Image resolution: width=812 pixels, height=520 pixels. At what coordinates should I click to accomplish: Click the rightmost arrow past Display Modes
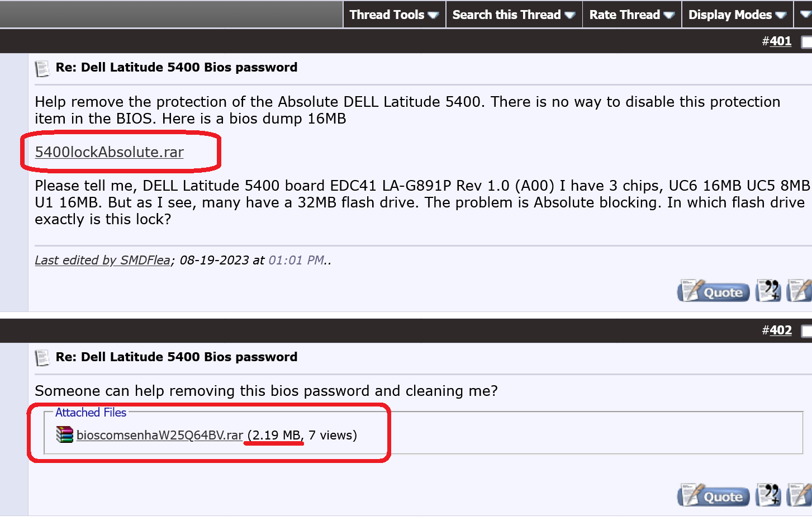805,15
